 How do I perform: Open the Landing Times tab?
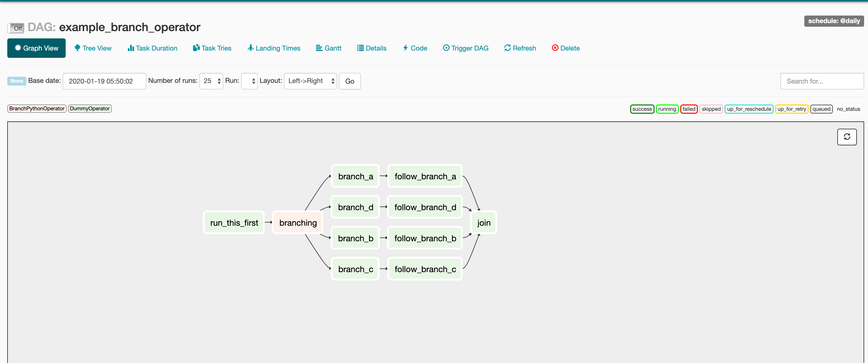(x=274, y=48)
